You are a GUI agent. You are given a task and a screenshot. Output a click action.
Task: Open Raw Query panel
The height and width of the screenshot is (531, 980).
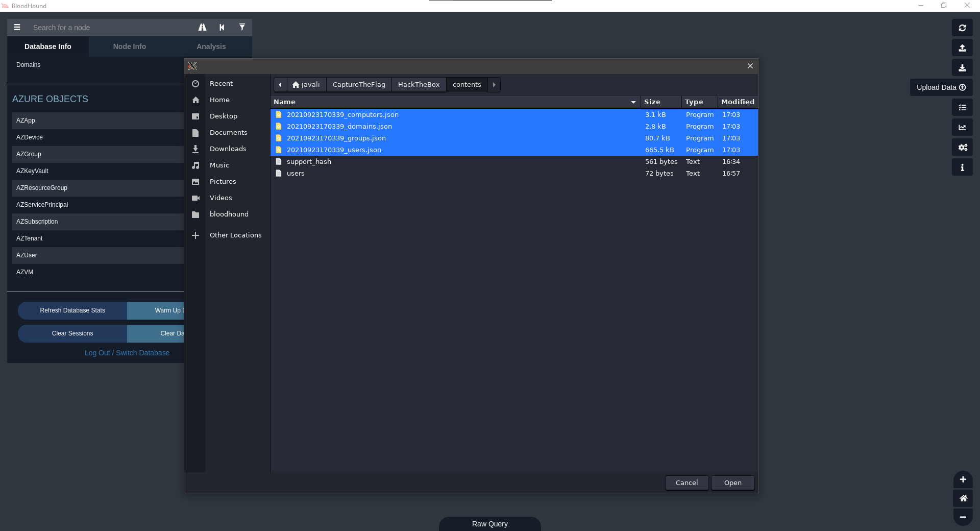(490, 524)
